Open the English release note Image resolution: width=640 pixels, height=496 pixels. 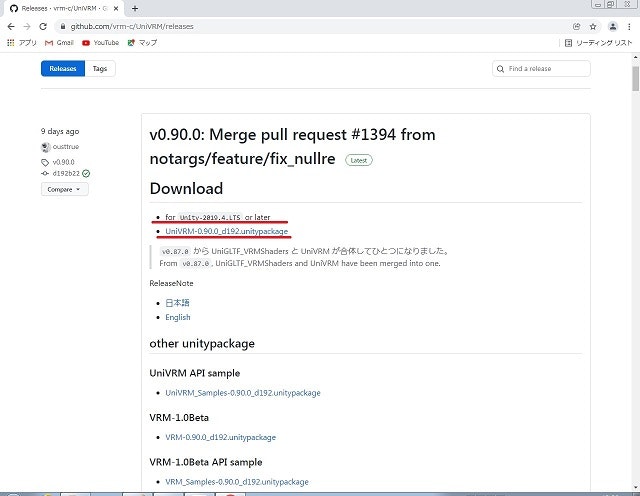(178, 317)
